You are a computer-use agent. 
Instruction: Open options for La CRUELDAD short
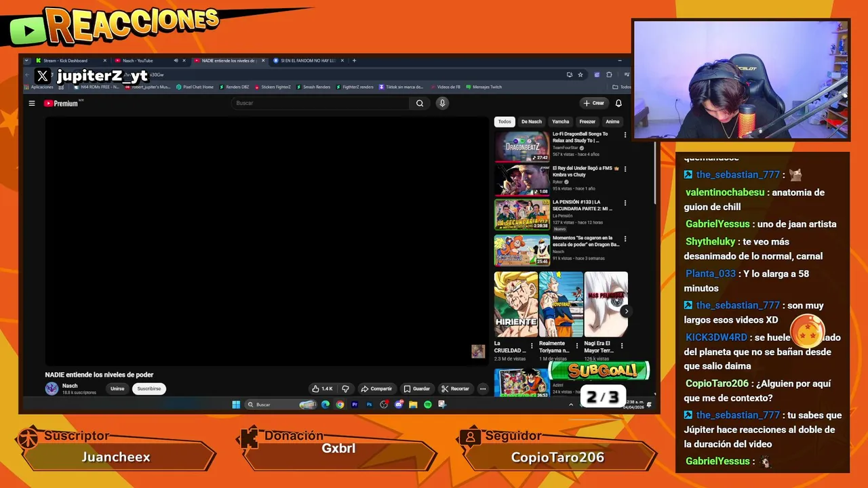(532, 346)
